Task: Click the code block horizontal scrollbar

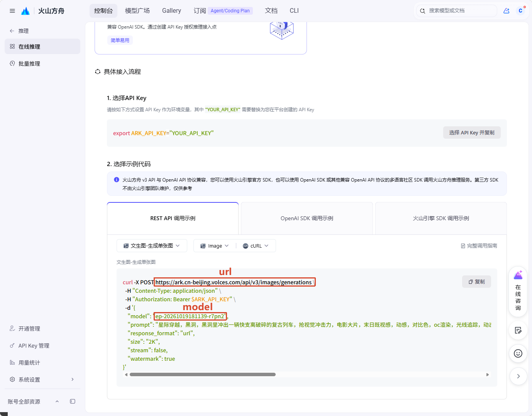Action: (203, 375)
